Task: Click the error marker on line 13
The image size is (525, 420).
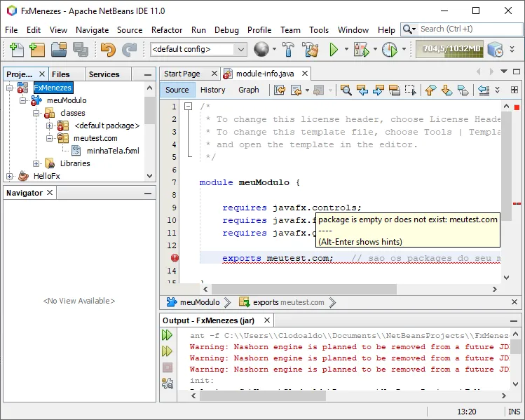Action: tap(175, 258)
